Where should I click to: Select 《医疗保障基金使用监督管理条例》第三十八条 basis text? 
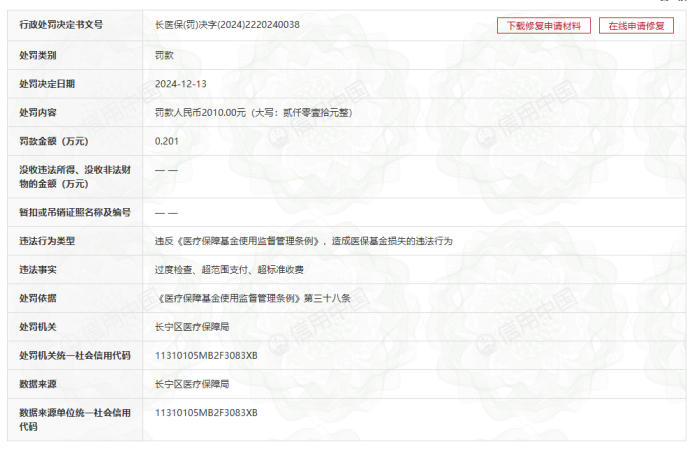[x=253, y=298]
